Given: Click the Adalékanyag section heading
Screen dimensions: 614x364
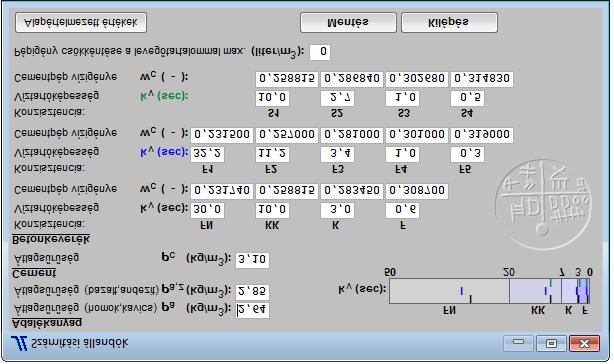Looking at the screenshot, I should (x=47, y=323).
